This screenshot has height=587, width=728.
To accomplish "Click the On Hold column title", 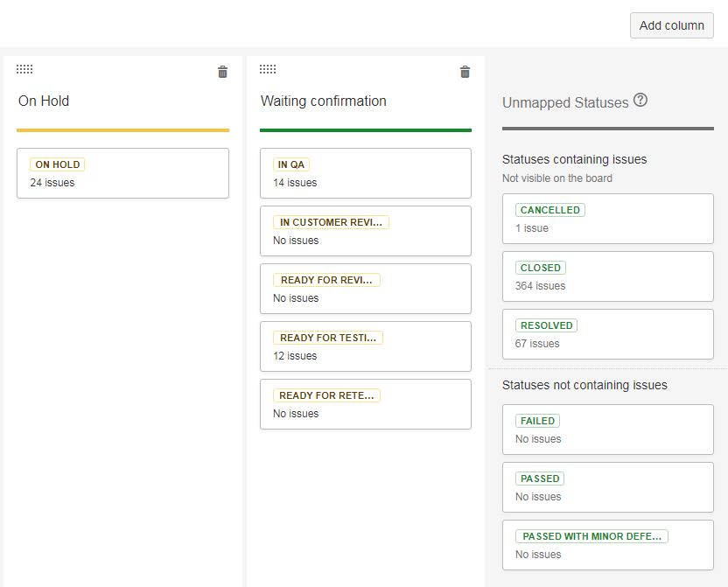I will click(x=44, y=101).
